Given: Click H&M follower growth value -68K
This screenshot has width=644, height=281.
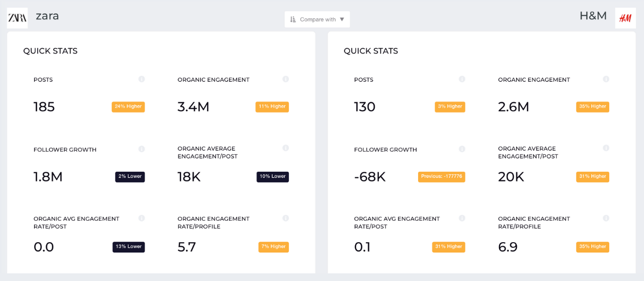Looking at the screenshot, I should coord(370,177).
